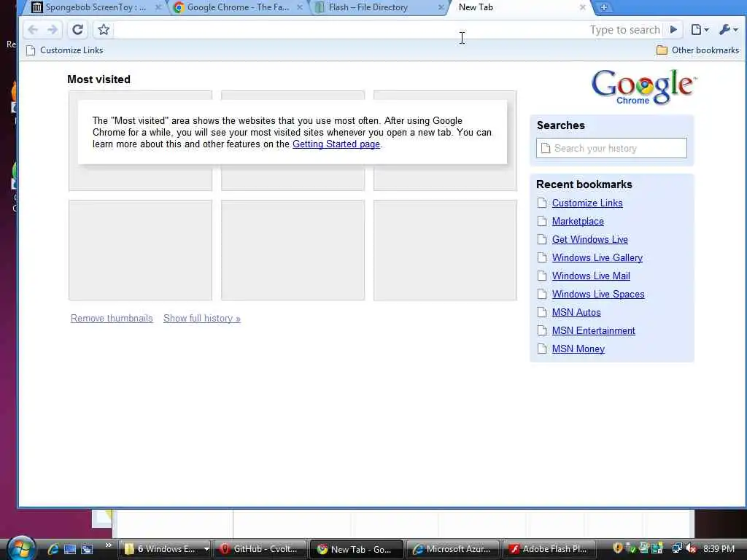
Task: Open MSN Money bookmark
Action: 578,349
